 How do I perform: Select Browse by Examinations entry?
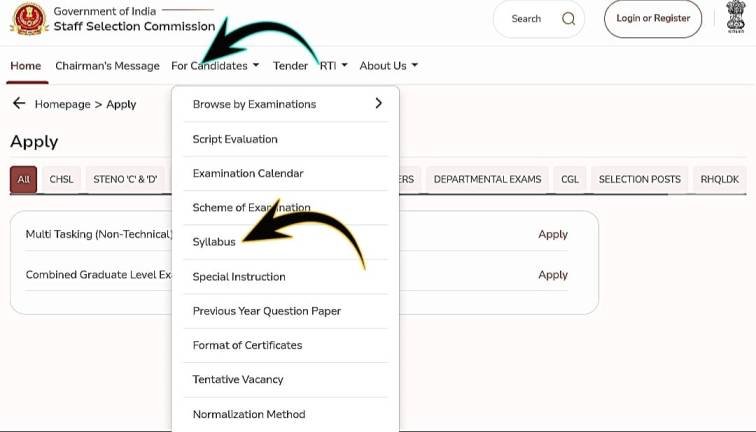(x=285, y=104)
